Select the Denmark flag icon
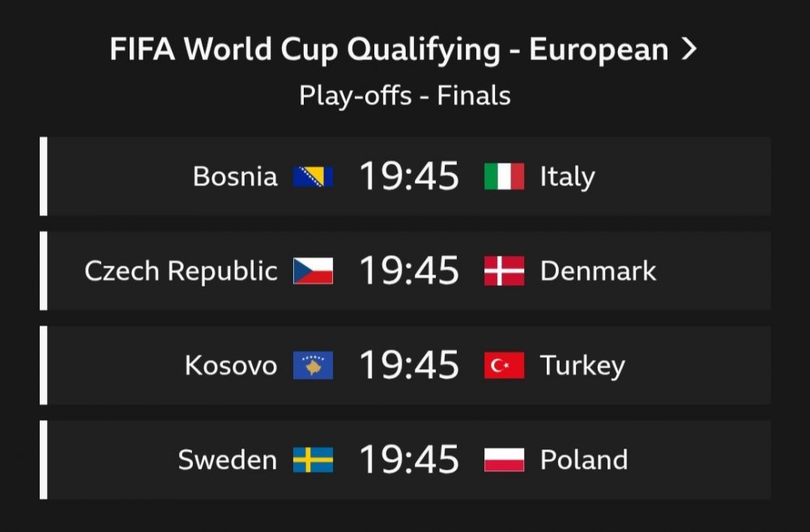The height and width of the screenshot is (532, 810). (504, 270)
